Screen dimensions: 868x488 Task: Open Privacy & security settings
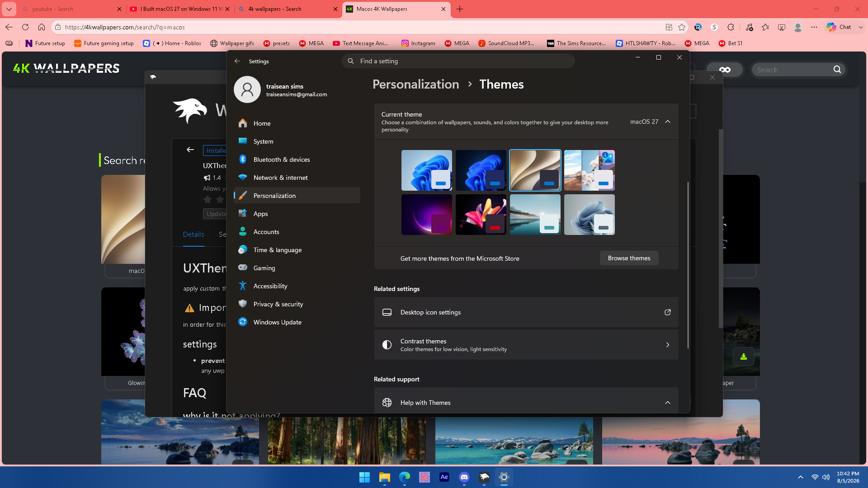click(297, 304)
